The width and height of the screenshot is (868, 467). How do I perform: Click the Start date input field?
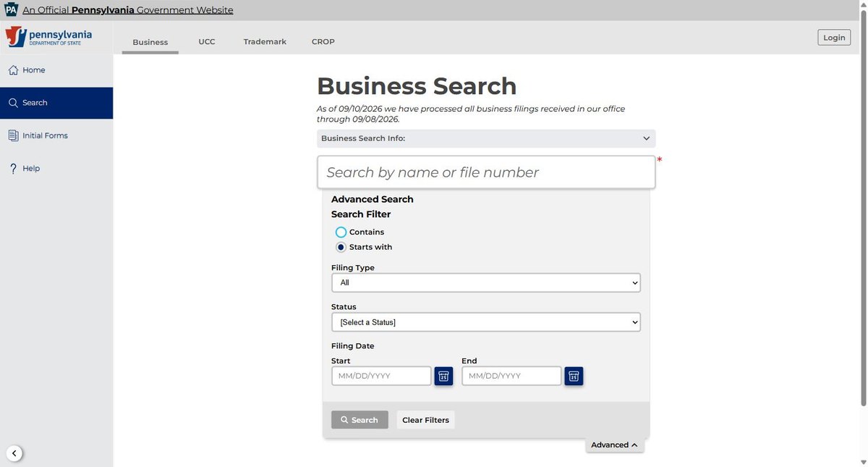[x=381, y=376]
